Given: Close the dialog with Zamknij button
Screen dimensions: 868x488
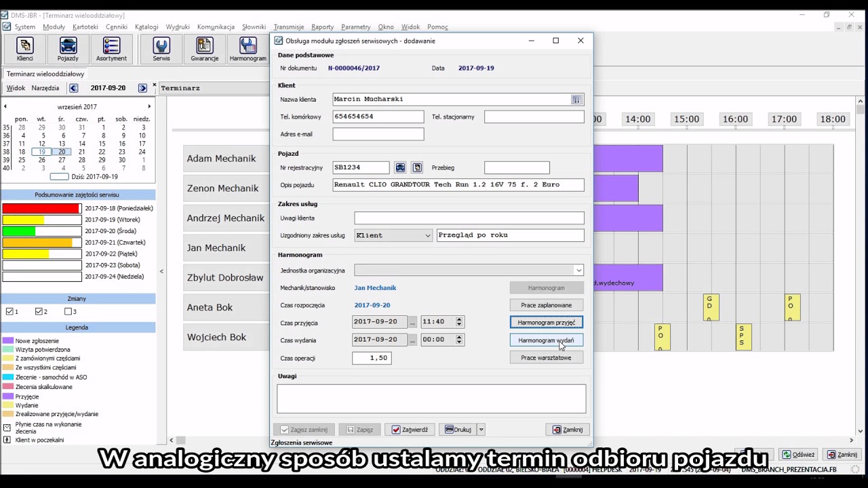Looking at the screenshot, I should pos(568,430).
